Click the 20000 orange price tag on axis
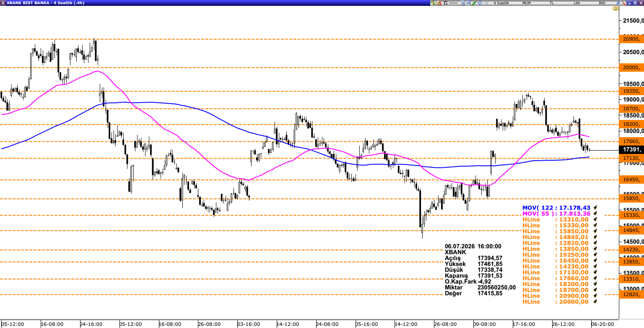This screenshot has width=644, height=328. [x=631, y=68]
